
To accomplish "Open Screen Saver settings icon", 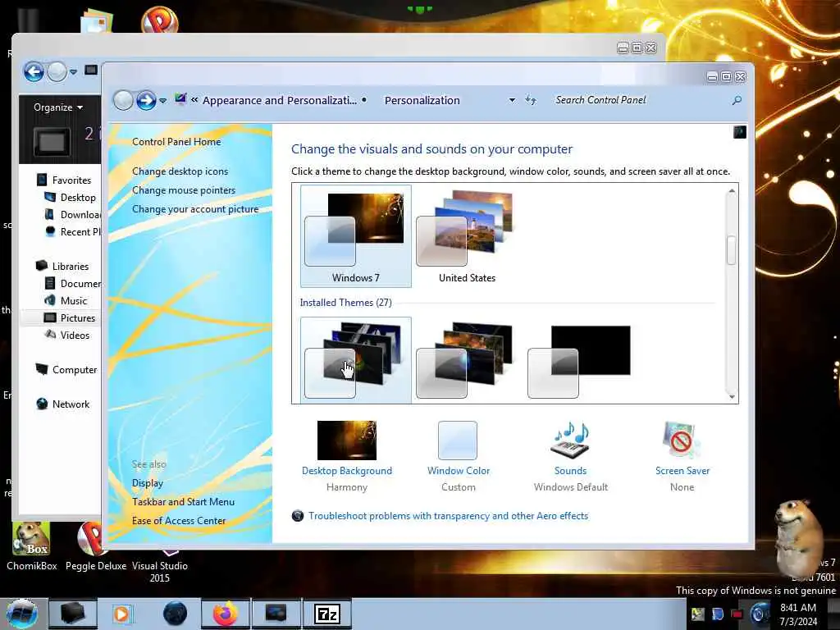I will tap(682, 441).
